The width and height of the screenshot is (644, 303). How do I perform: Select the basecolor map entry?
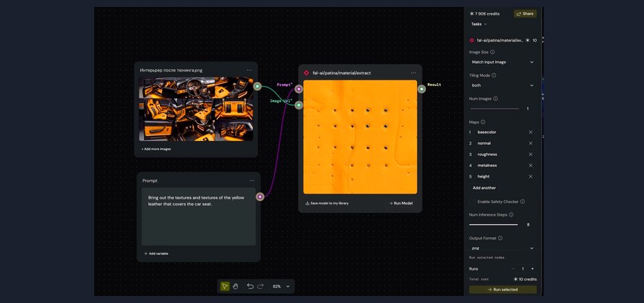[x=487, y=132]
